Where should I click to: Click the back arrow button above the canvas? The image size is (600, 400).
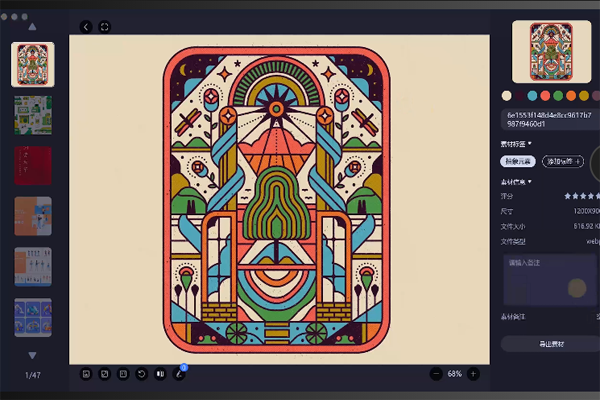(x=86, y=27)
